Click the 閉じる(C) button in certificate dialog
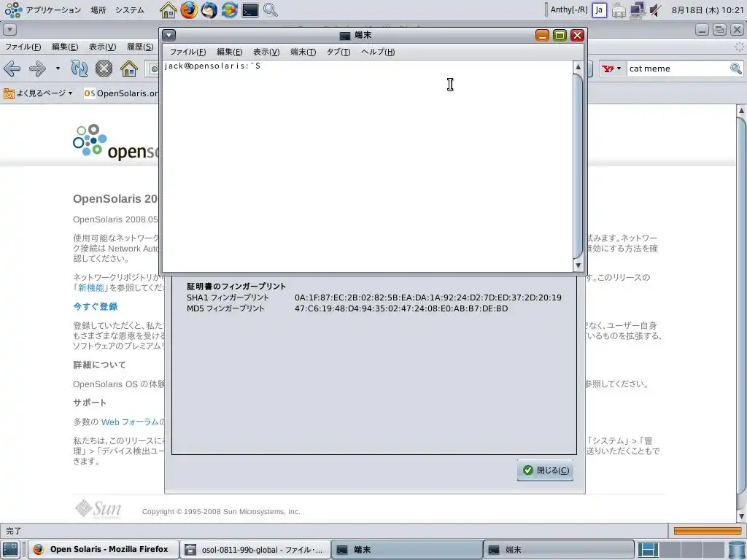Viewport: 747px width, 560px height. pyautogui.click(x=546, y=470)
